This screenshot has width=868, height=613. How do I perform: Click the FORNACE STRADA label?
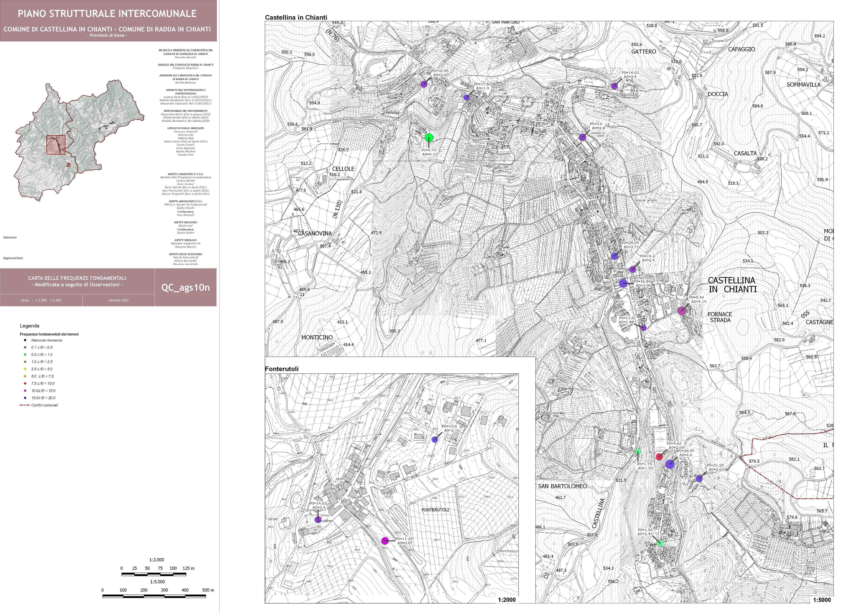[720, 317]
